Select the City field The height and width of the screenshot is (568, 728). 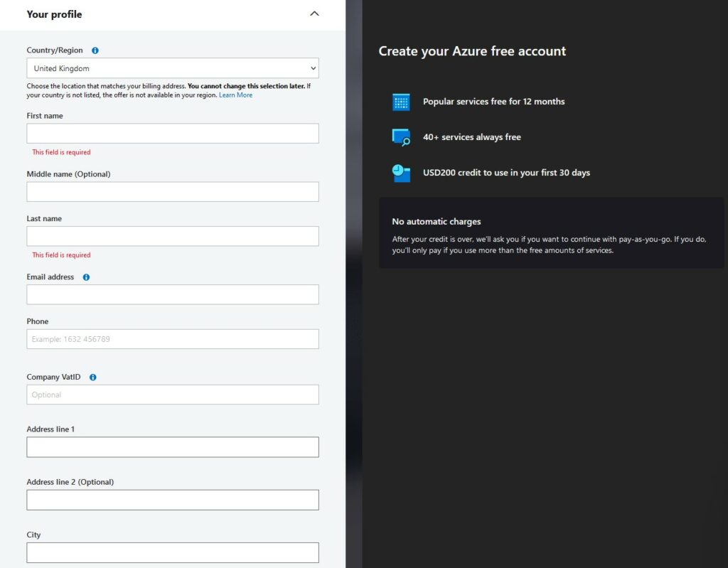(x=173, y=552)
